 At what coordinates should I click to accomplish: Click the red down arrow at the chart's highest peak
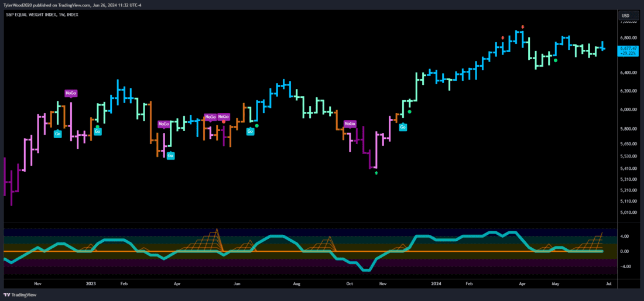[522, 27]
